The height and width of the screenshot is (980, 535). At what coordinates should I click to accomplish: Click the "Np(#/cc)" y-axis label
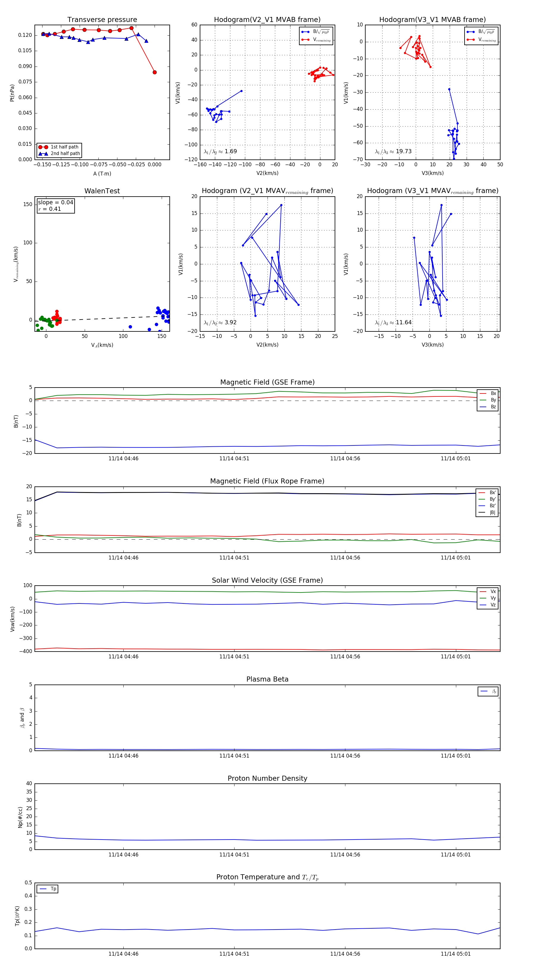click(20, 817)
